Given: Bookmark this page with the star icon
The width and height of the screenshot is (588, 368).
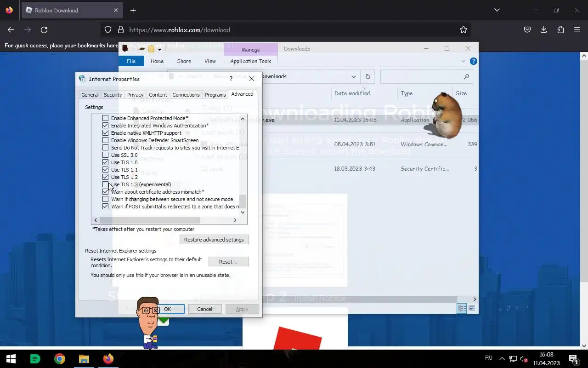Looking at the screenshot, I should tap(464, 29).
